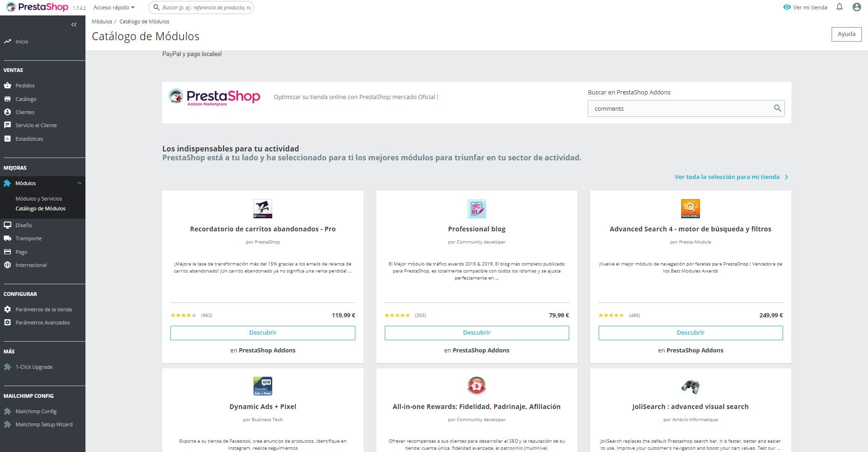Open notifications bell icon
This screenshot has width=868, height=452.
point(840,7)
